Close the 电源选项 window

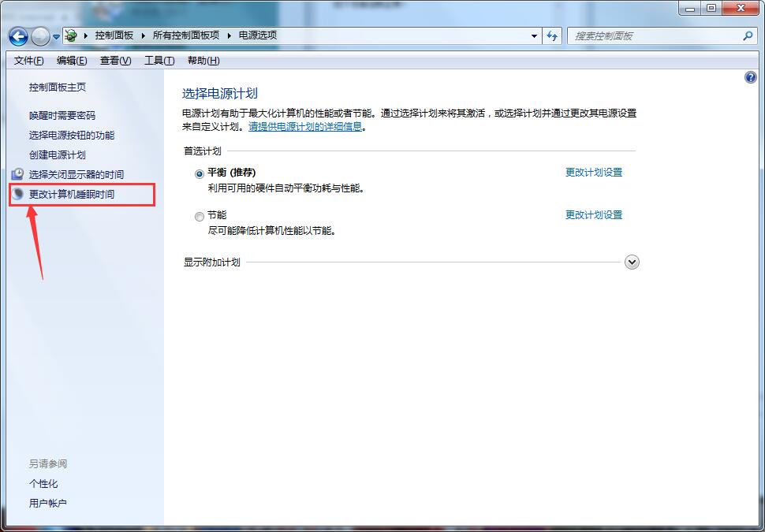(x=741, y=8)
